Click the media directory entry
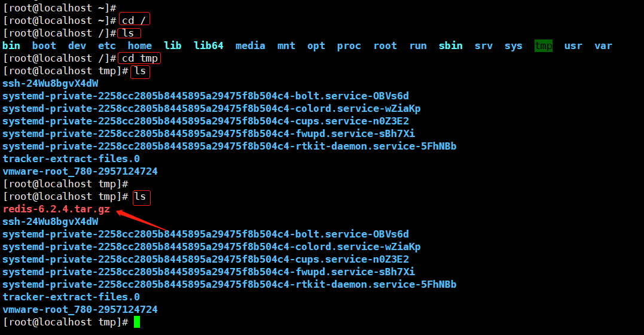644x335 pixels. tap(251, 46)
